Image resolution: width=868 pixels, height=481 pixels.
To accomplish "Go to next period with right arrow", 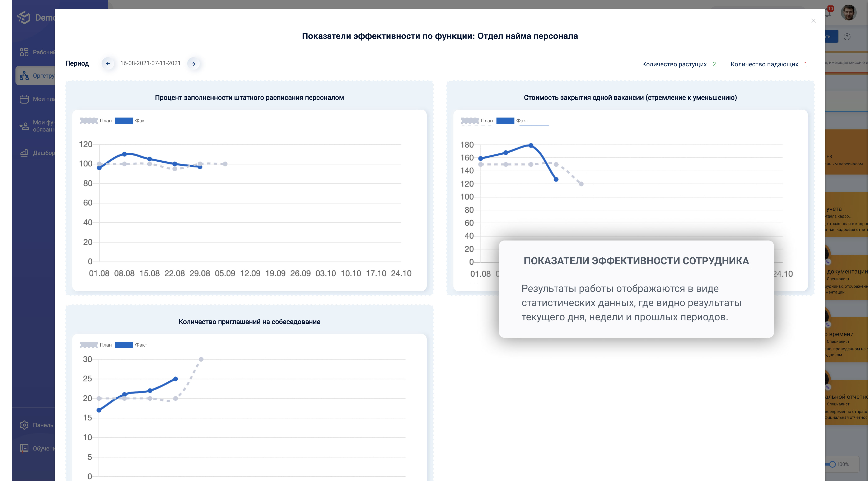I will [x=193, y=64].
